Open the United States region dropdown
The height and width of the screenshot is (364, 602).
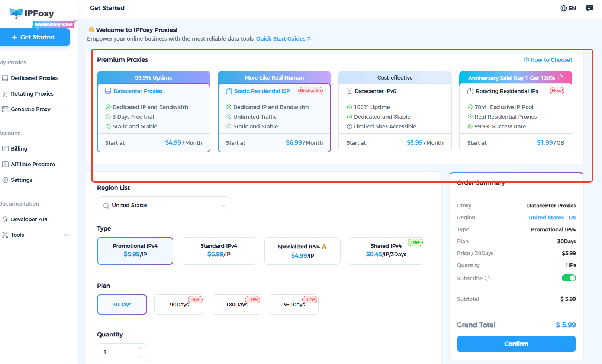(164, 205)
